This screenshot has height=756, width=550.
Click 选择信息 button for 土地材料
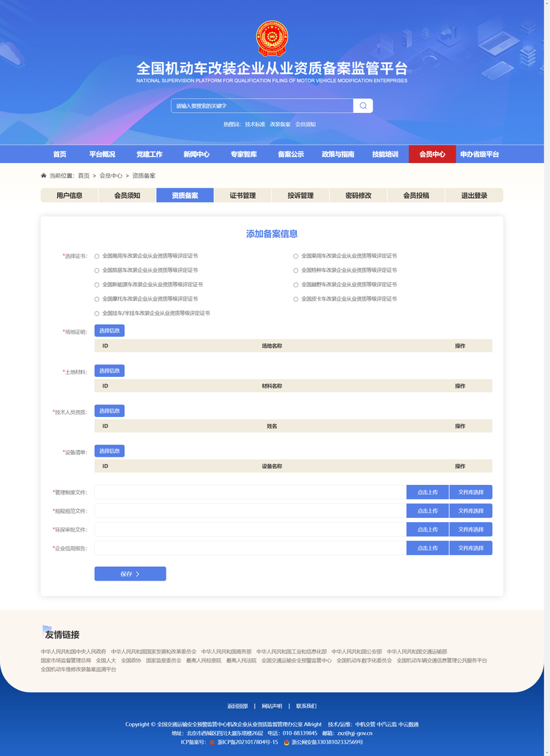click(x=109, y=371)
